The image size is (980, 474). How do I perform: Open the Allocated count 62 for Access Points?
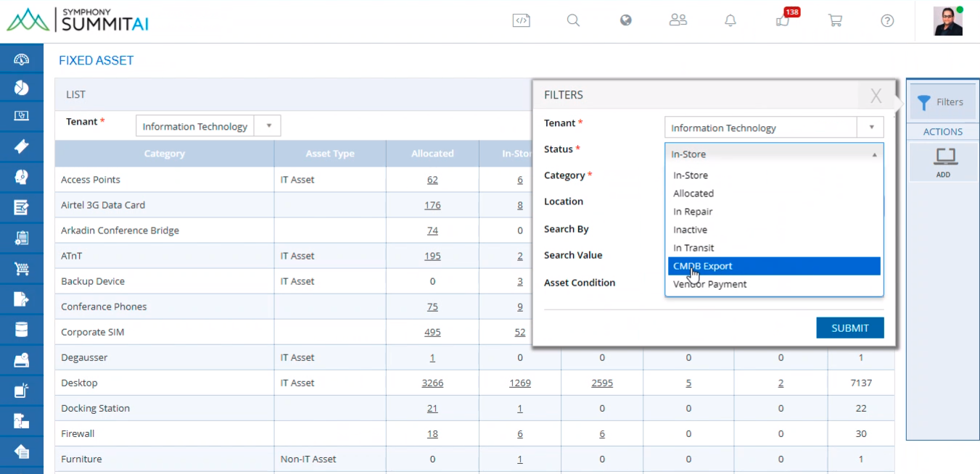[x=432, y=180]
